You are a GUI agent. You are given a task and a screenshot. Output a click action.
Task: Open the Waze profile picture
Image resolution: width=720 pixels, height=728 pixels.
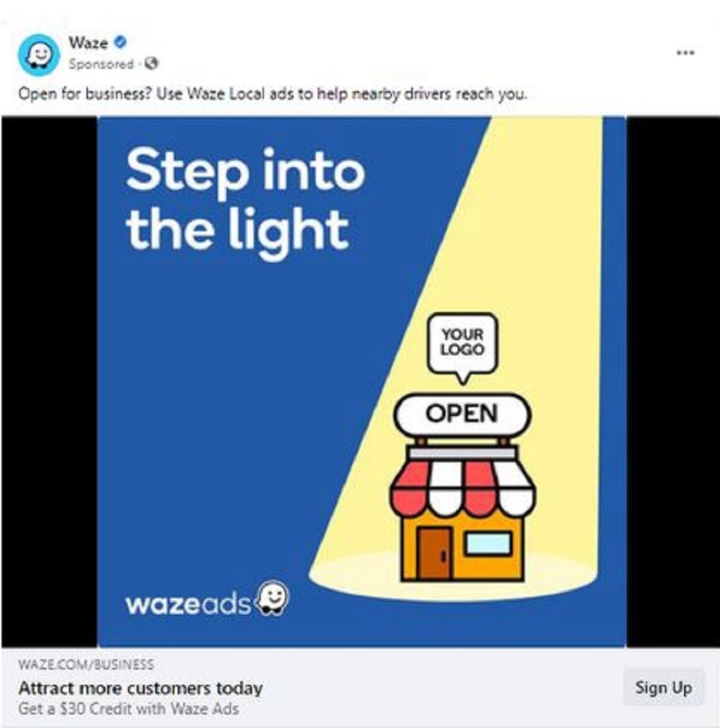click(39, 54)
